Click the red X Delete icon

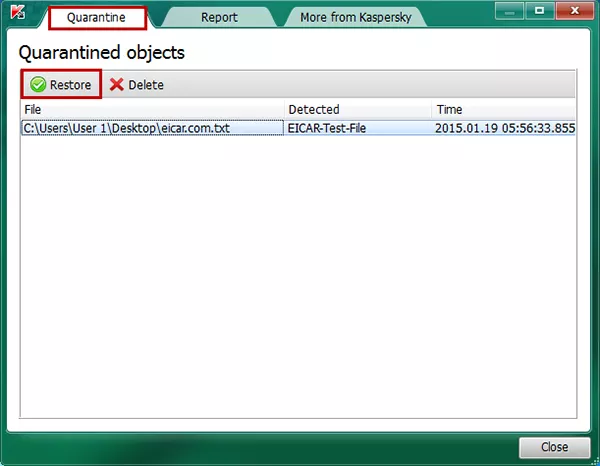pyautogui.click(x=117, y=85)
